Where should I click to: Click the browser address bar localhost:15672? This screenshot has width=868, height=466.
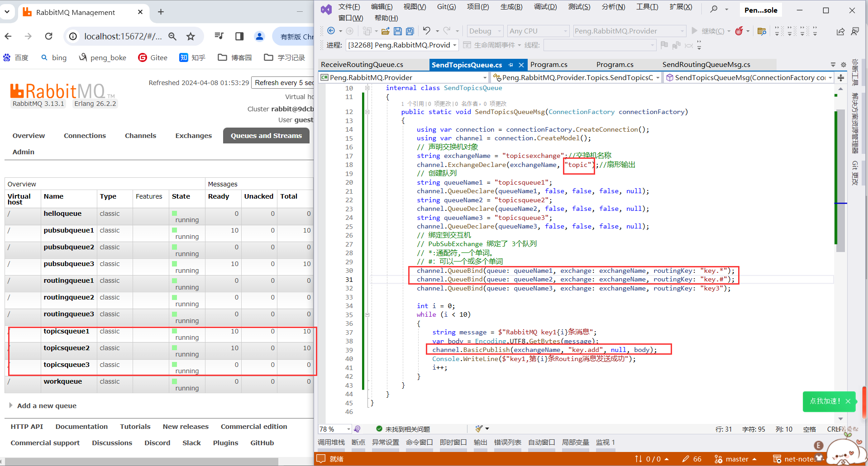(x=123, y=36)
